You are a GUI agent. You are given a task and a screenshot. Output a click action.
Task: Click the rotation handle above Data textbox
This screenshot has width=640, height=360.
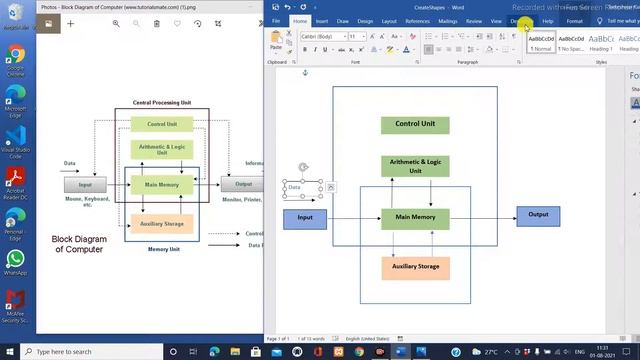303,167
